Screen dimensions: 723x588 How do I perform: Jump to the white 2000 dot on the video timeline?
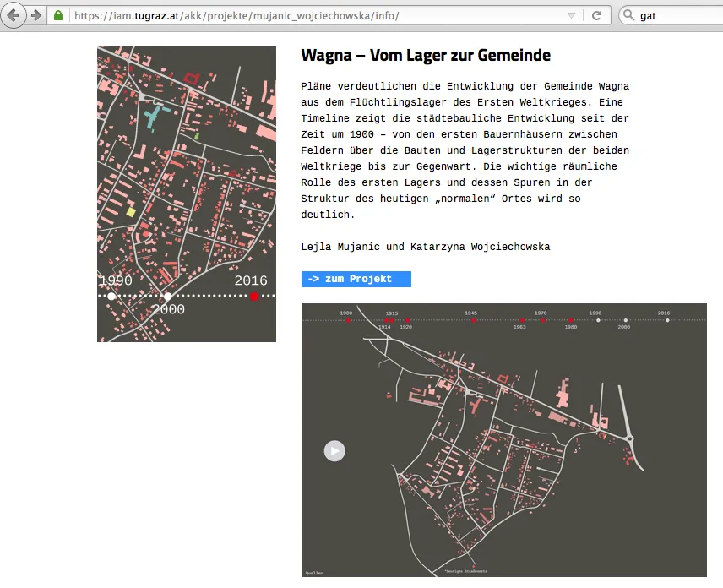pos(625,320)
